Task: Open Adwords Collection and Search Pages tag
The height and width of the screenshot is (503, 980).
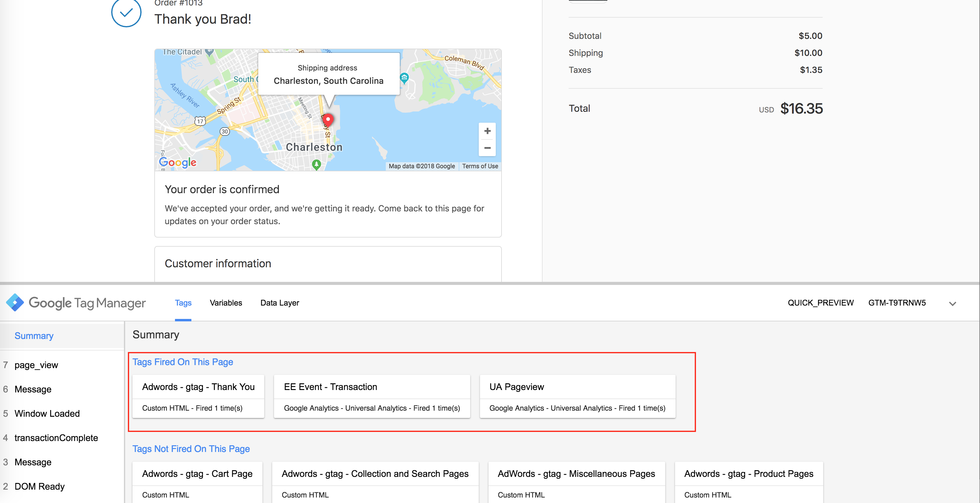Action: 375,482
